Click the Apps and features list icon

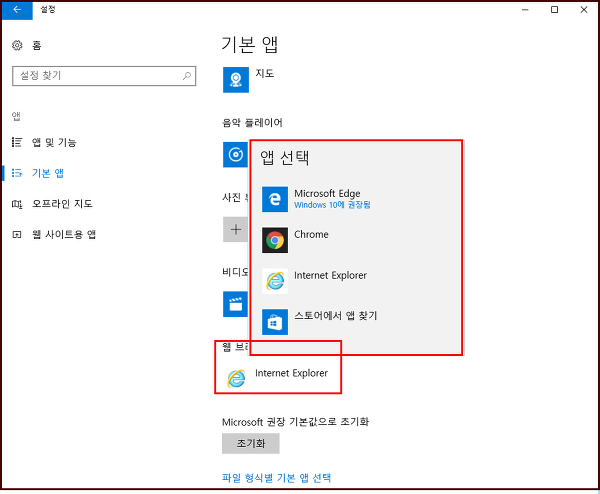(x=17, y=142)
